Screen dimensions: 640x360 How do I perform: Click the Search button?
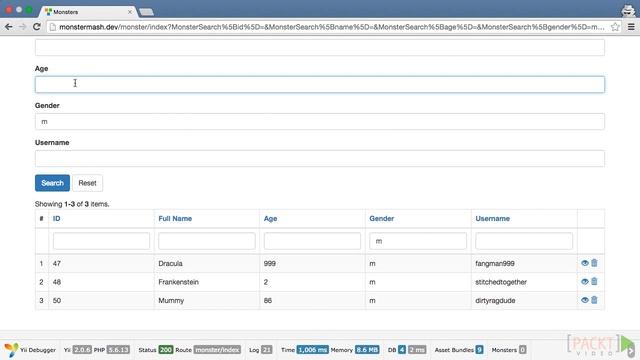[x=52, y=183]
